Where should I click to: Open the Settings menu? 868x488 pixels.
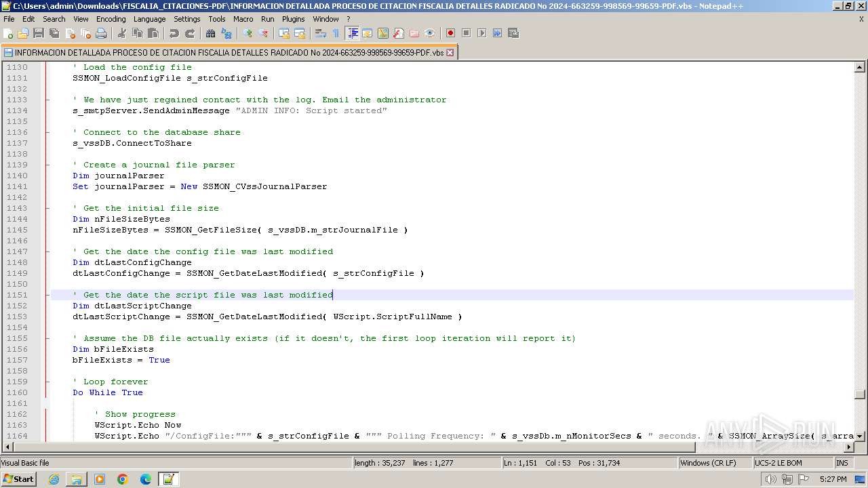pyautogui.click(x=187, y=19)
